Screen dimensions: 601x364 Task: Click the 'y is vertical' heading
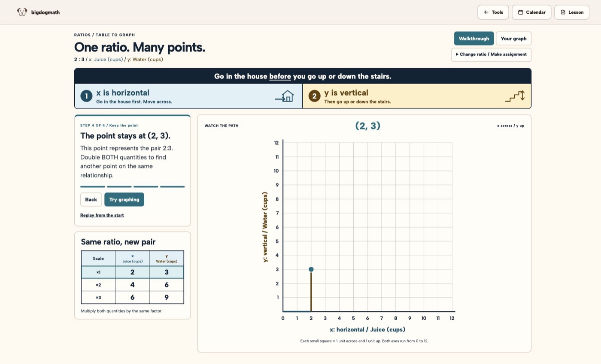click(x=346, y=93)
